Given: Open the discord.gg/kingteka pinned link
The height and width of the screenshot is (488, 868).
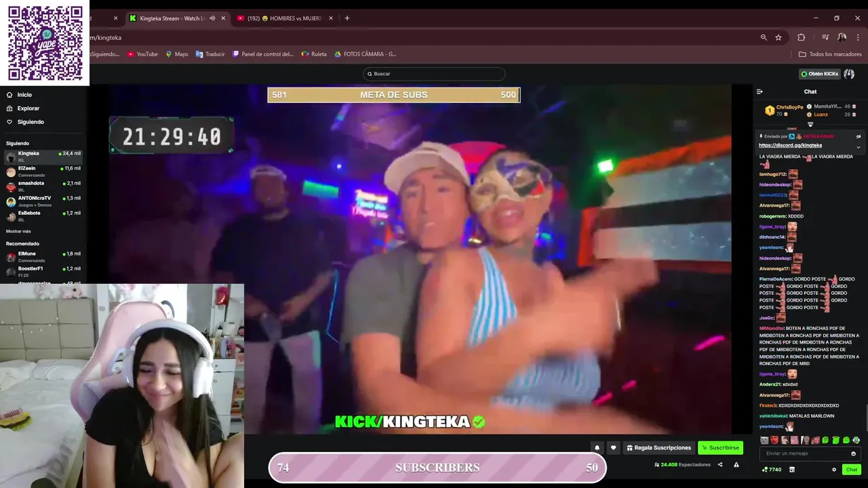Looking at the screenshot, I should click(x=790, y=145).
